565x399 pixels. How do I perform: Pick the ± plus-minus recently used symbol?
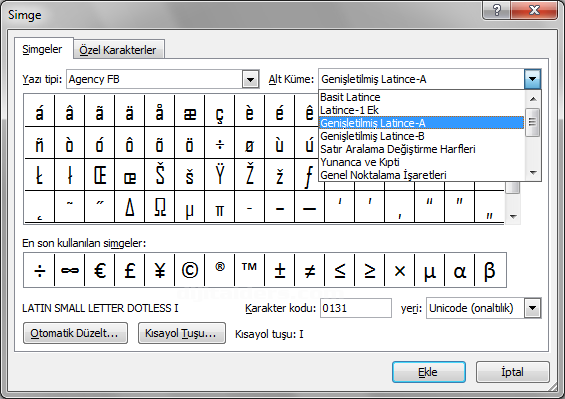[x=279, y=270]
